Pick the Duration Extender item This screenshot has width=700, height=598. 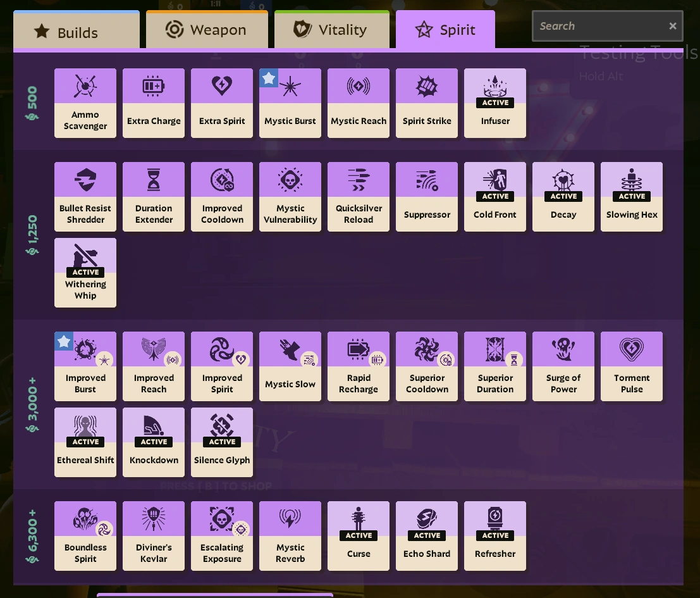click(154, 197)
